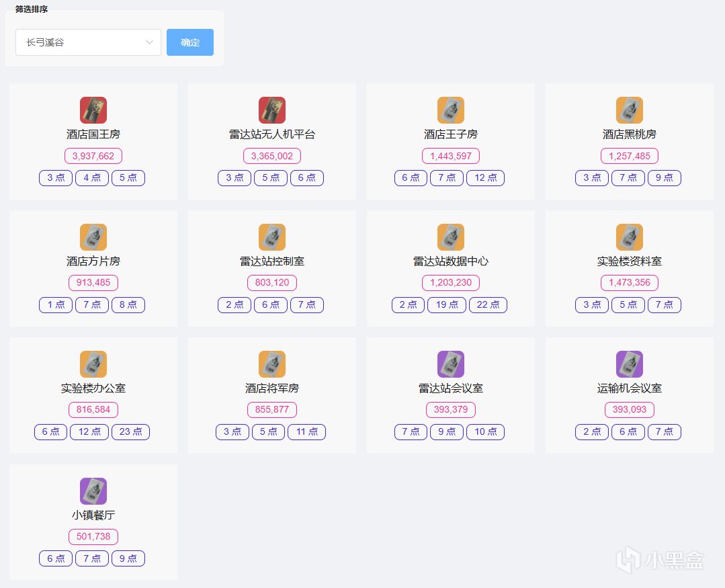Click the 22 点 tag under 雷达站数据中心
725x588 pixels.
click(488, 304)
